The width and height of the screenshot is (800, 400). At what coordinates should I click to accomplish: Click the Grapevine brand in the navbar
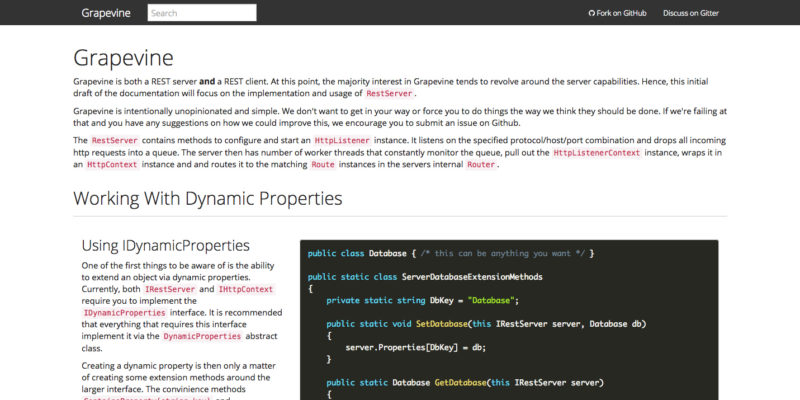click(107, 13)
